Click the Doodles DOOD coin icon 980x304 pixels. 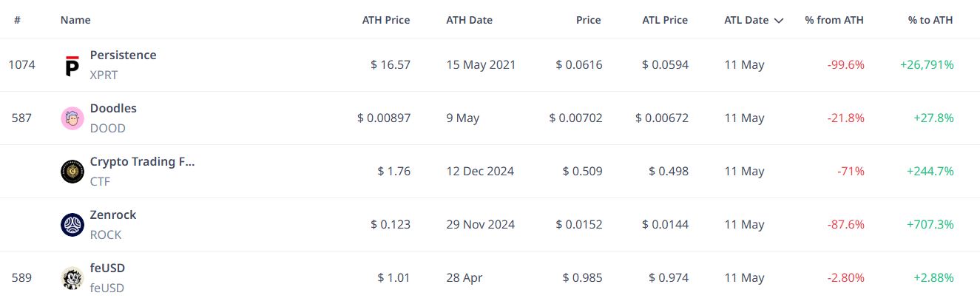pyautogui.click(x=72, y=118)
